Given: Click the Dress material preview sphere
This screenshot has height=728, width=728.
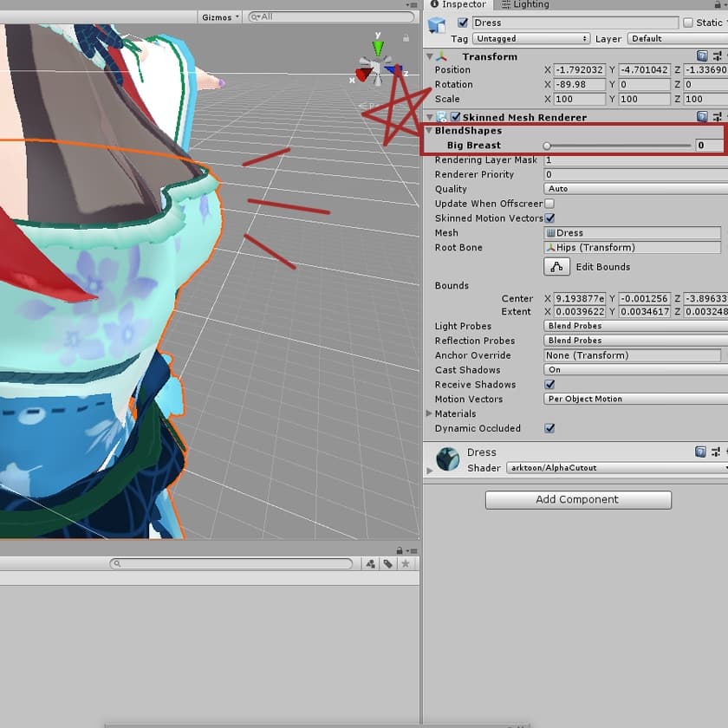Looking at the screenshot, I should [x=448, y=458].
